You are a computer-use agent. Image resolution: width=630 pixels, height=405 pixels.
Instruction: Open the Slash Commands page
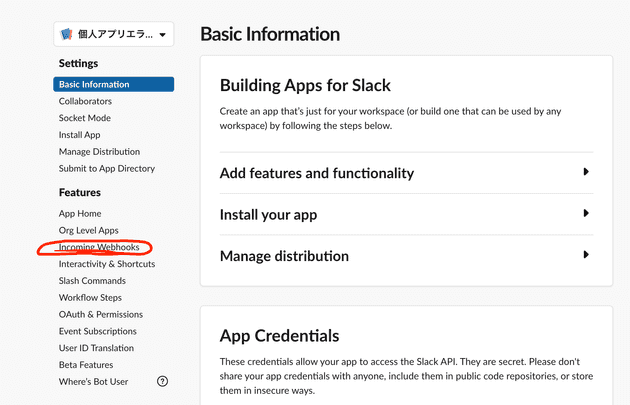coord(92,281)
